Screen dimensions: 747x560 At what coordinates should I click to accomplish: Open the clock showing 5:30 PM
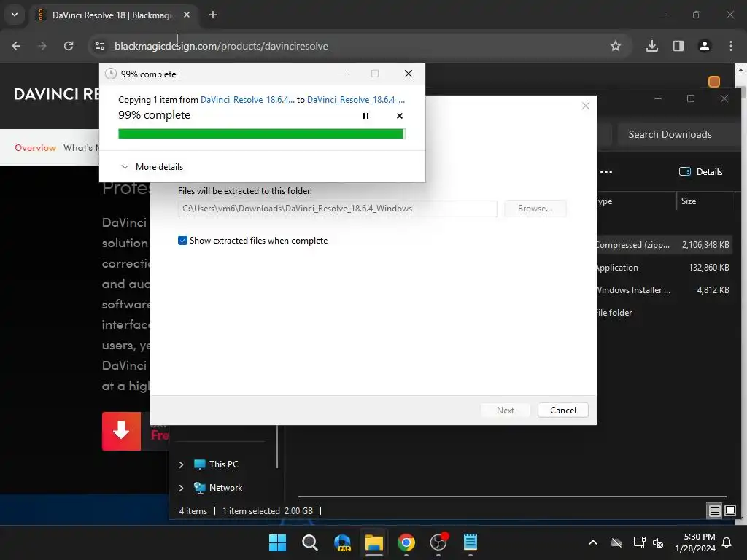695,542
